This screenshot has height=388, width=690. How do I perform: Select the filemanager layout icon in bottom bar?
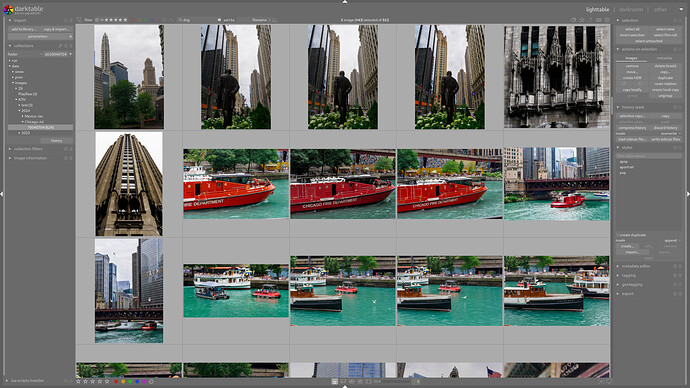point(334,381)
